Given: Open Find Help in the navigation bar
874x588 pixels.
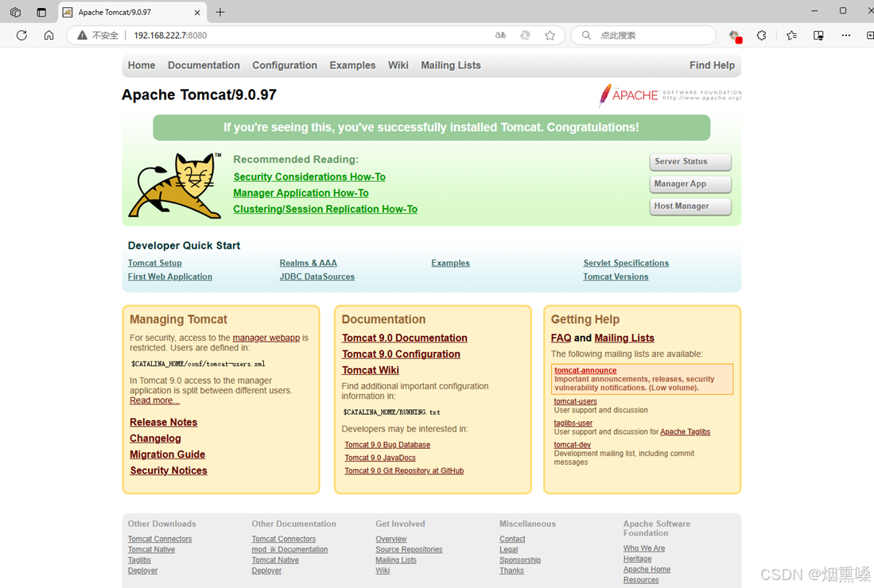Looking at the screenshot, I should coord(712,65).
